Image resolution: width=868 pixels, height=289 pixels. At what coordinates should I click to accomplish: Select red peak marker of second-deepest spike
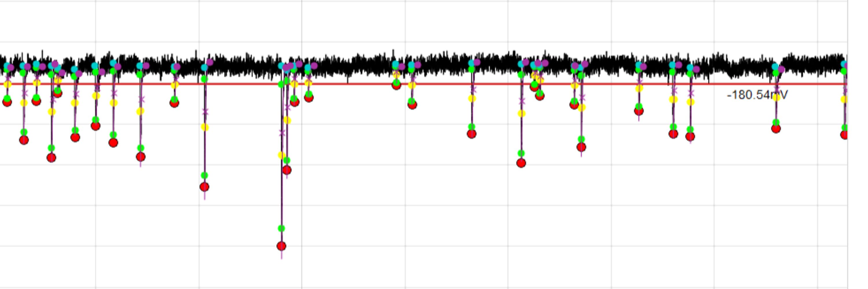click(x=204, y=187)
